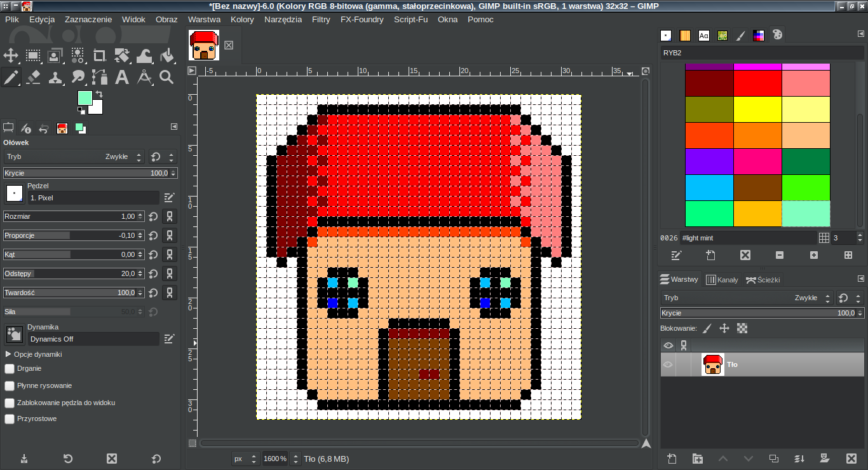Image resolution: width=868 pixels, height=470 pixels.
Task: Select the Eraser tool
Action: coord(33,78)
